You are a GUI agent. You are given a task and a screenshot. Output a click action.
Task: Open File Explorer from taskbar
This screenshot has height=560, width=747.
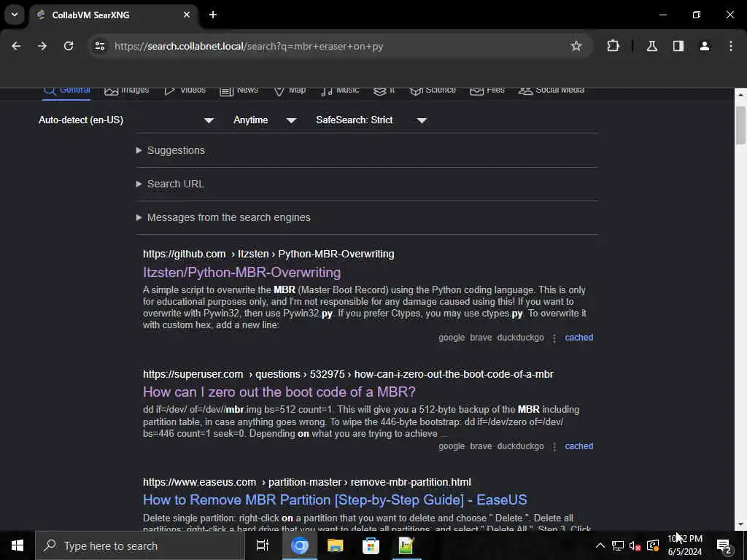point(336,545)
